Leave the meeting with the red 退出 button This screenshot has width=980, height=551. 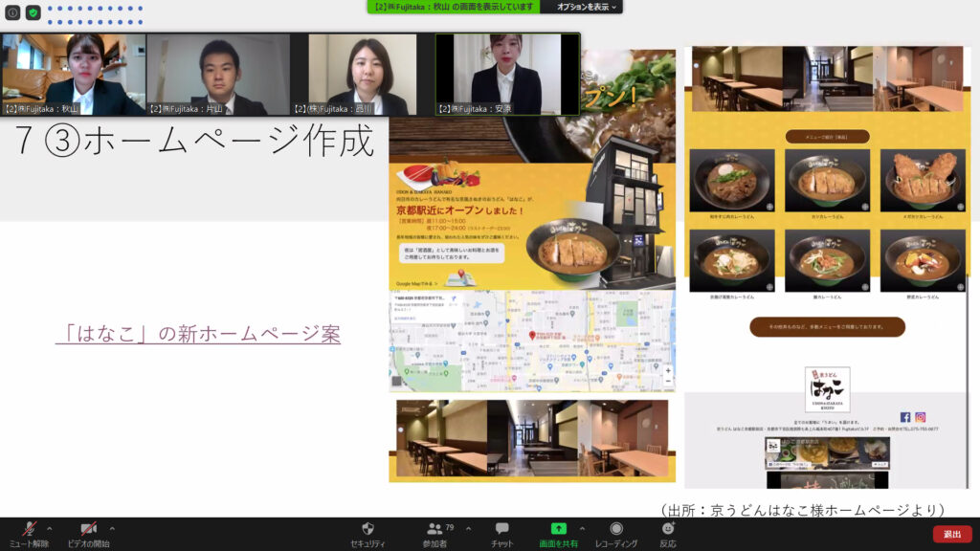click(x=952, y=534)
